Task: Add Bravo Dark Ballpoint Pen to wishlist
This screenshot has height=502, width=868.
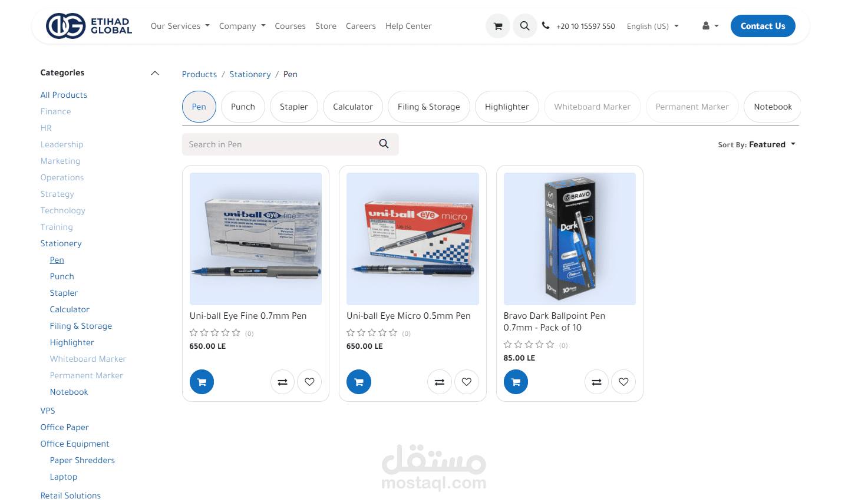Action: coord(623,382)
